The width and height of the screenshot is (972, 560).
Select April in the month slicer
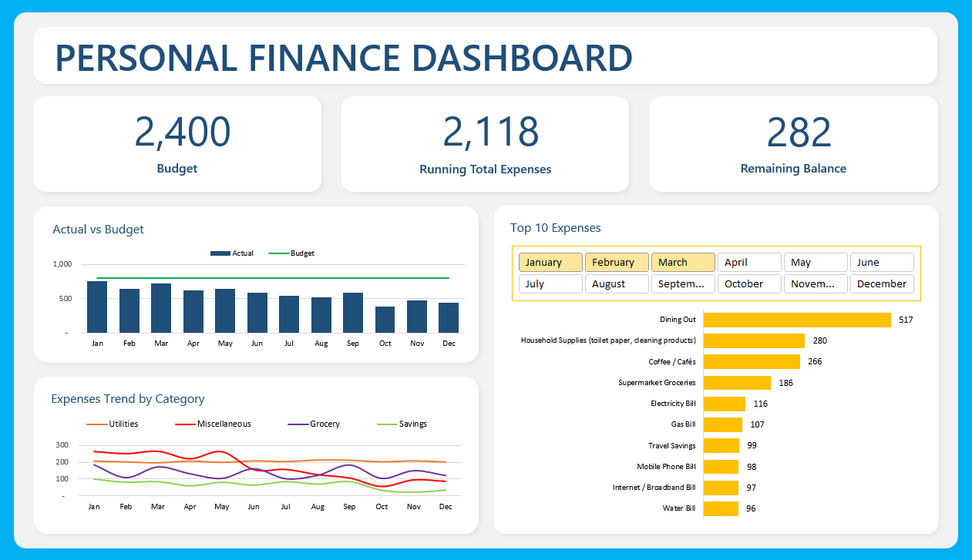748,262
